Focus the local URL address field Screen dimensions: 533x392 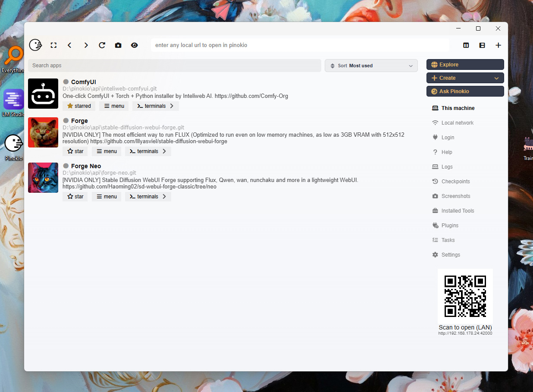[x=300, y=45]
